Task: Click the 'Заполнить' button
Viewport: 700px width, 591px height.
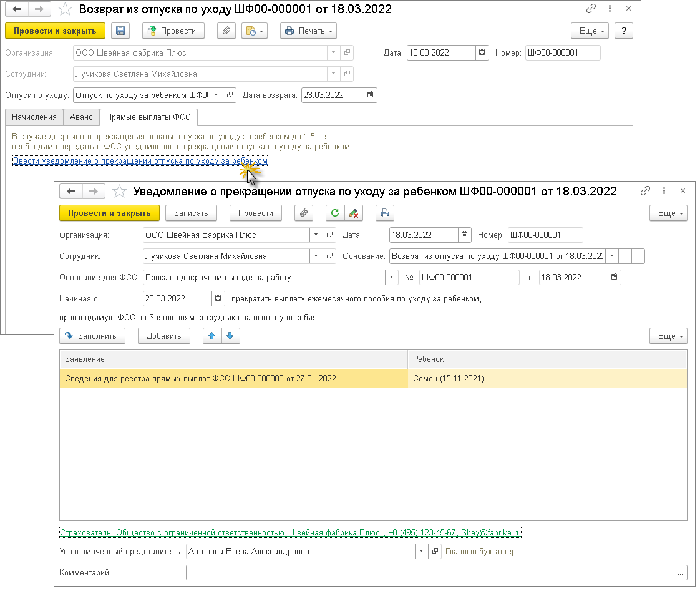Action: point(92,336)
